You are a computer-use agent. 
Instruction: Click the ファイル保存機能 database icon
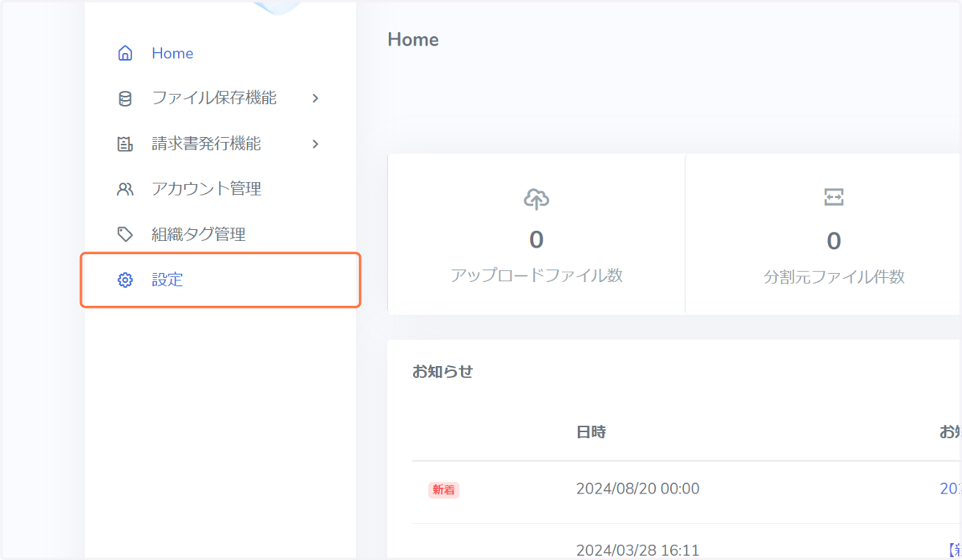tap(125, 99)
